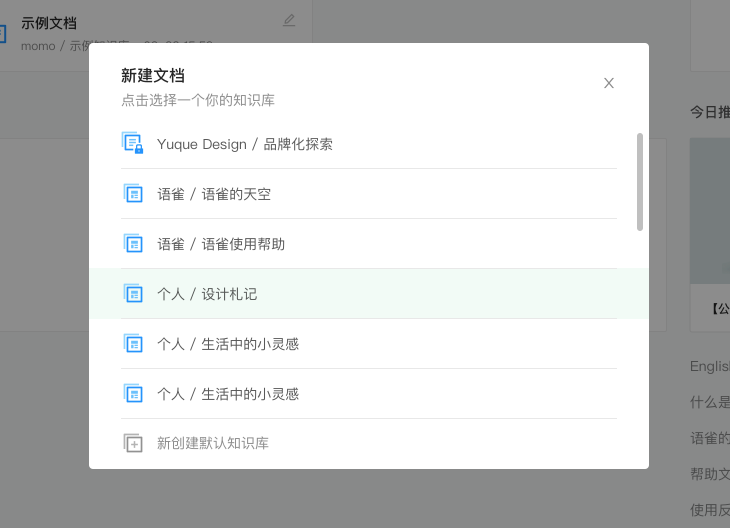
Task: Click 新创建默认知识库 option text
Action: click(213, 443)
